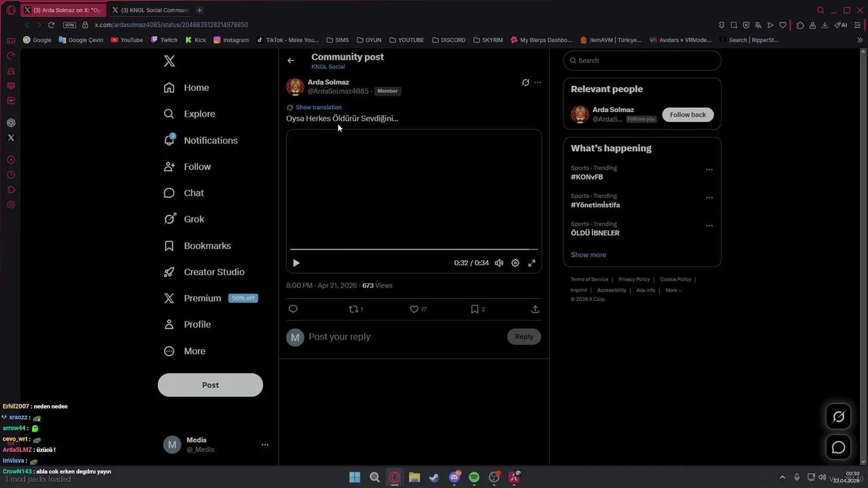This screenshot has width=868, height=488.
Task: Bookmark the post
Action: 475,309
